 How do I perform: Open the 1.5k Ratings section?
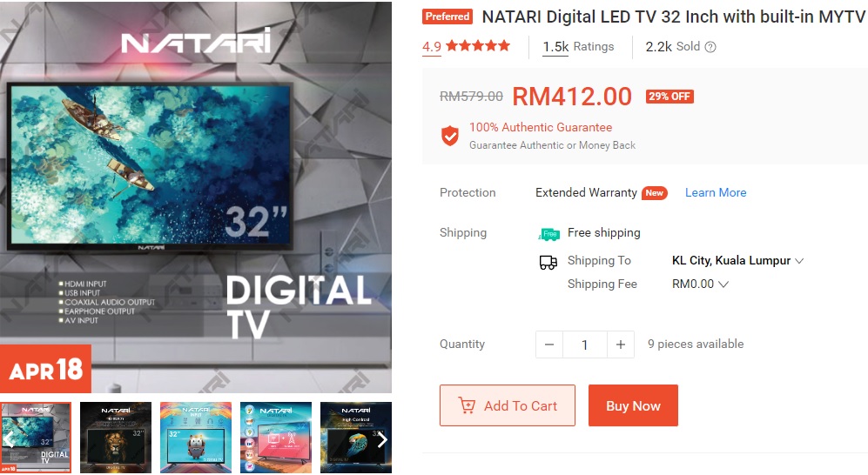(x=578, y=47)
